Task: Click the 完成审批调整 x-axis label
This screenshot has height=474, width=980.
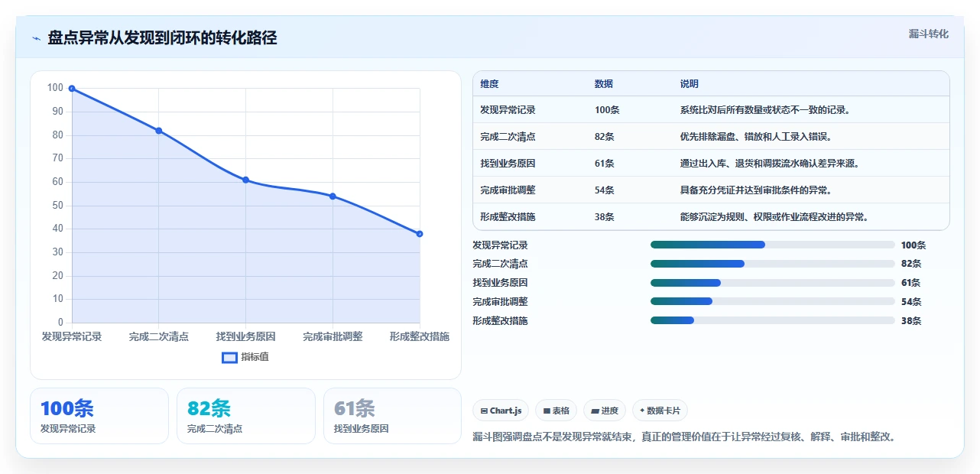Action: (333, 336)
